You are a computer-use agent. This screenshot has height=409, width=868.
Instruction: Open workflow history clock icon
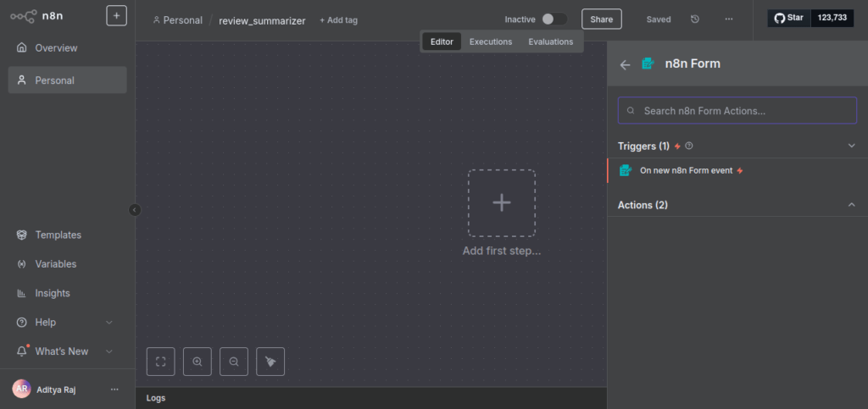click(x=695, y=19)
